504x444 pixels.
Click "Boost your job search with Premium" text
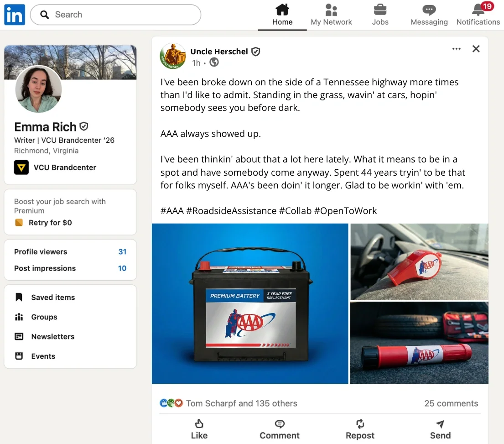(60, 206)
